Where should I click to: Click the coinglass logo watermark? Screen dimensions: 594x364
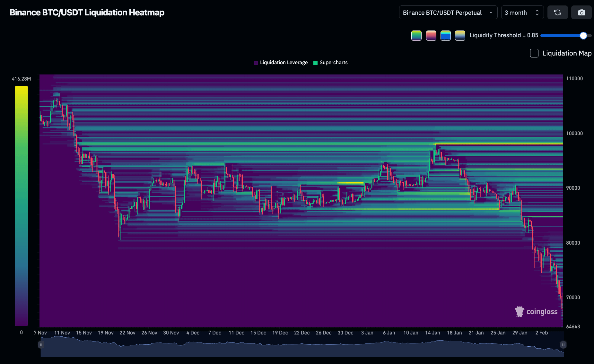tap(536, 312)
